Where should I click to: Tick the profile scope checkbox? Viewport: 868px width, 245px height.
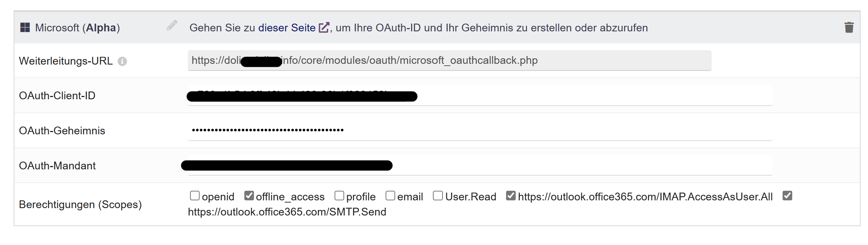click(339, 196)
